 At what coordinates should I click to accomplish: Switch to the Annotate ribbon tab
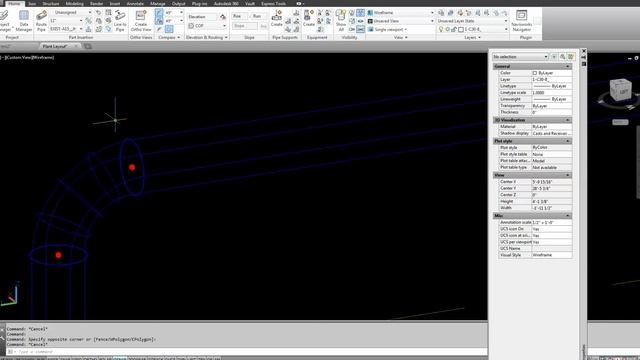click(x=135, y=3)
